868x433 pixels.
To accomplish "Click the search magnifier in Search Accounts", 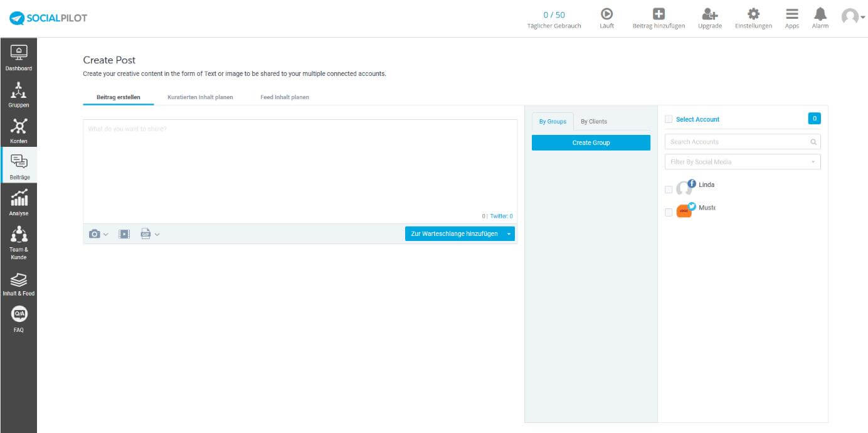I will point(813,142).
